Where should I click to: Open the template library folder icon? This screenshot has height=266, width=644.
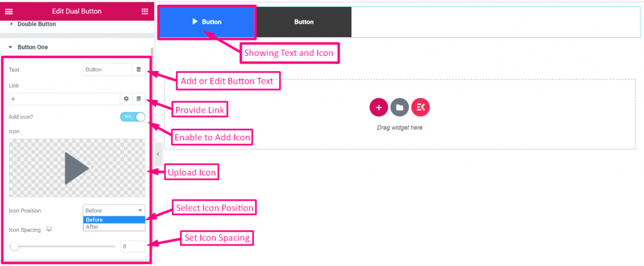399,108
